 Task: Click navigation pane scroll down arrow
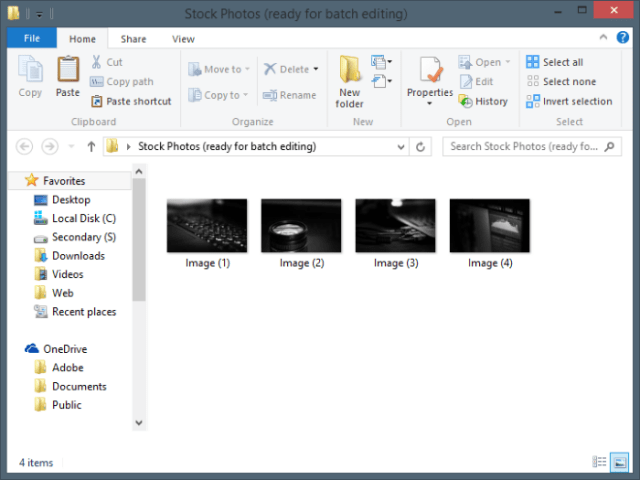click(x=139, y=423)
